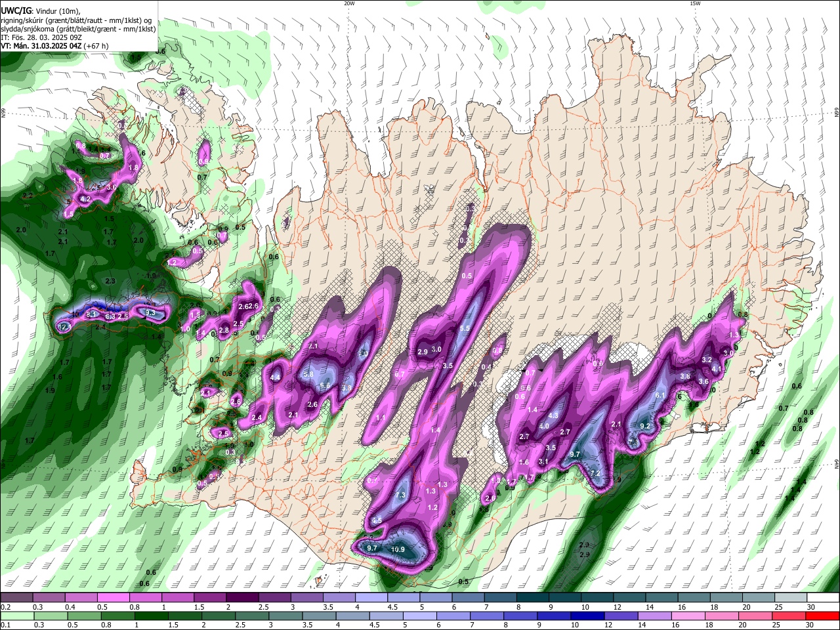Click the 4.4 value on the map

pyautogui.click(x=275, y=377)
